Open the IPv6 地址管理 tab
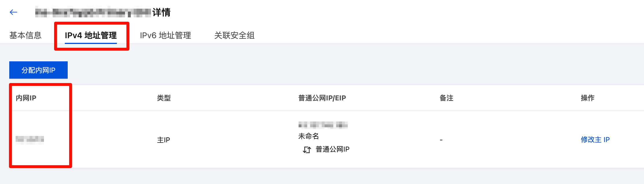Screen dimensions: 644x184 165,35
